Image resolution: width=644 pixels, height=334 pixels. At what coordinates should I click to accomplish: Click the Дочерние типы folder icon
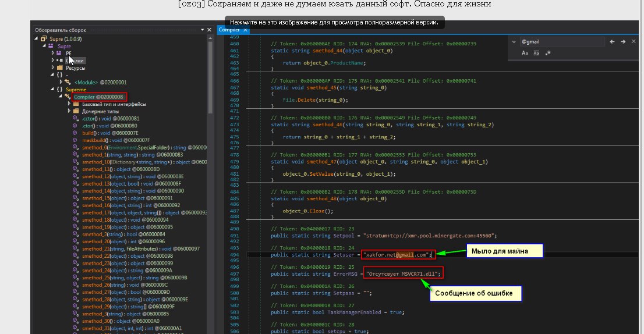click(76, 111)
